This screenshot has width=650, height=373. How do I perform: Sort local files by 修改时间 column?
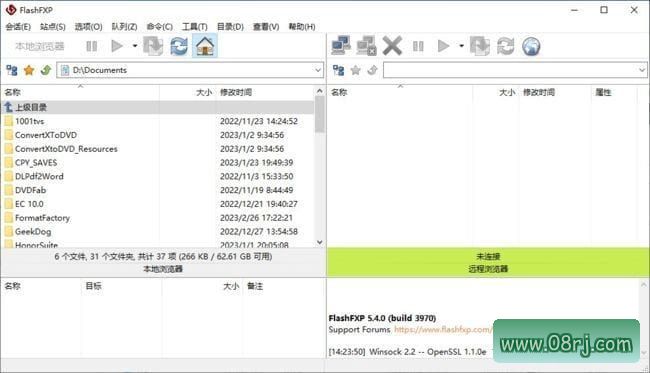tap(265, 92)
